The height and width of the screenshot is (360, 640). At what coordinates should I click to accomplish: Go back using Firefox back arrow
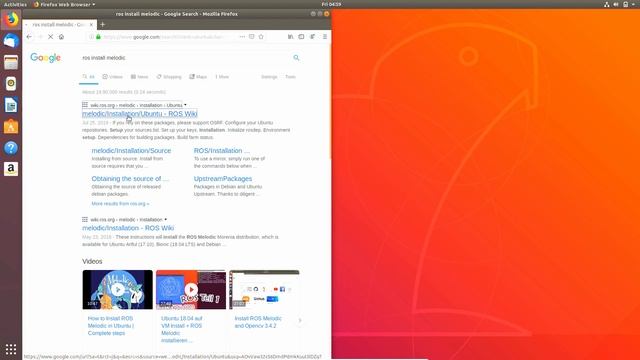(29, 37)
